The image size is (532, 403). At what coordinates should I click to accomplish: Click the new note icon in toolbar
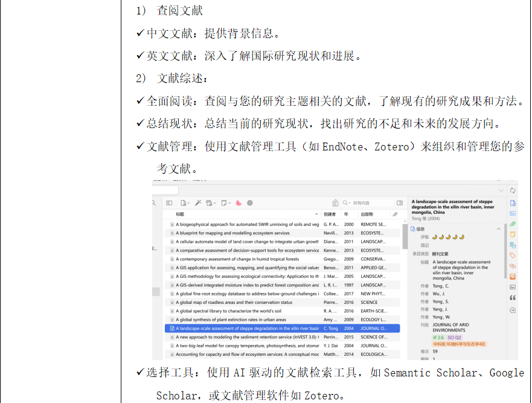pyautogui.click(x=223, y=203)
